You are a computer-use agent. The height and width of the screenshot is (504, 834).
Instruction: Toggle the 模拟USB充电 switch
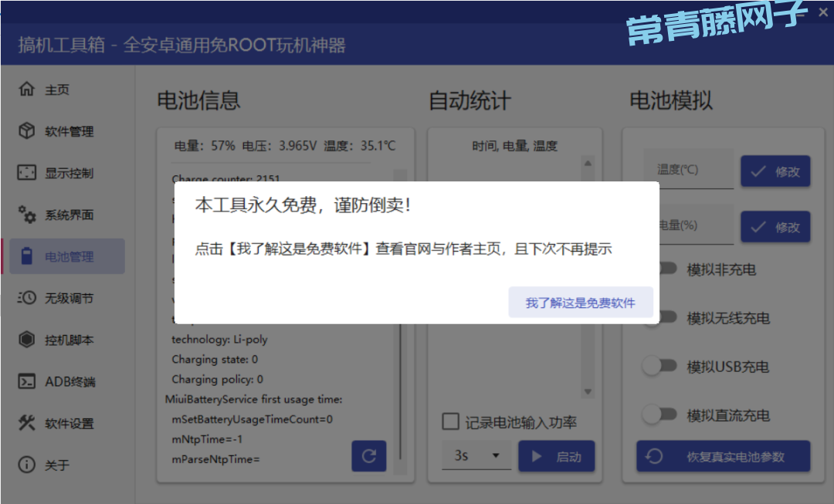pos(660,367)
